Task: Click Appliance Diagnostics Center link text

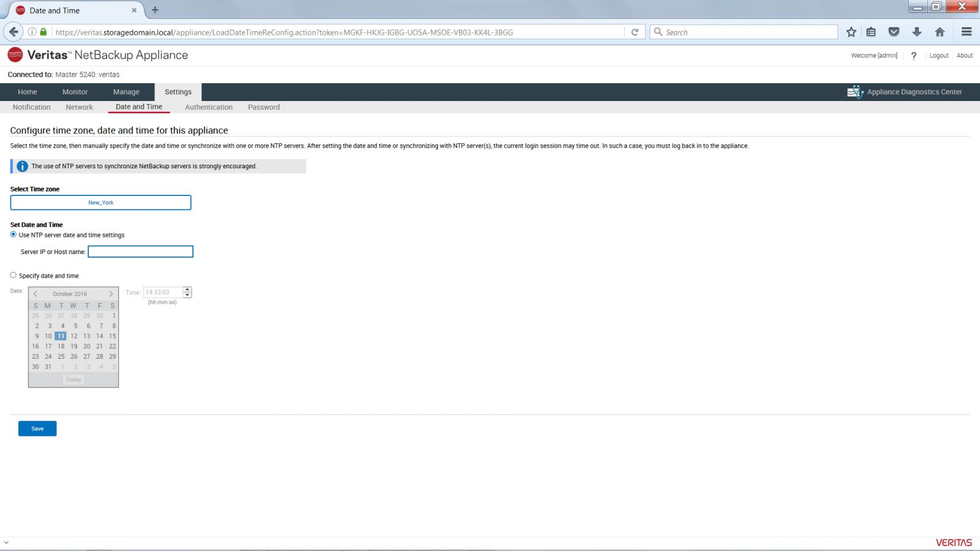Action: click(914, 92)
